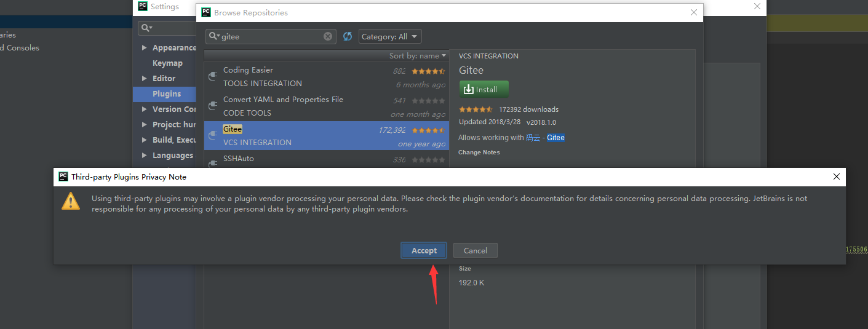Close the Third-party Plugins Privacy Note dialog
The width and height of the screenshot is (868, 329).
click(836, 176)
